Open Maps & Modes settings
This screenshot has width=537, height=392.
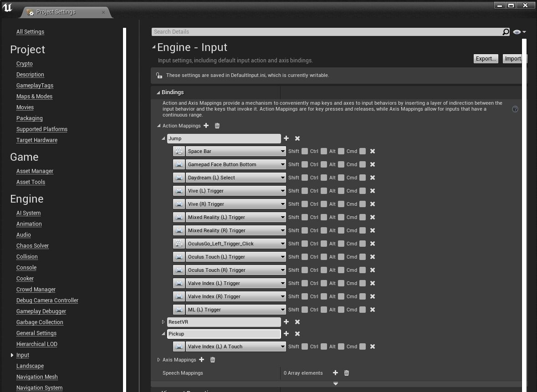(x=34, y=97)
